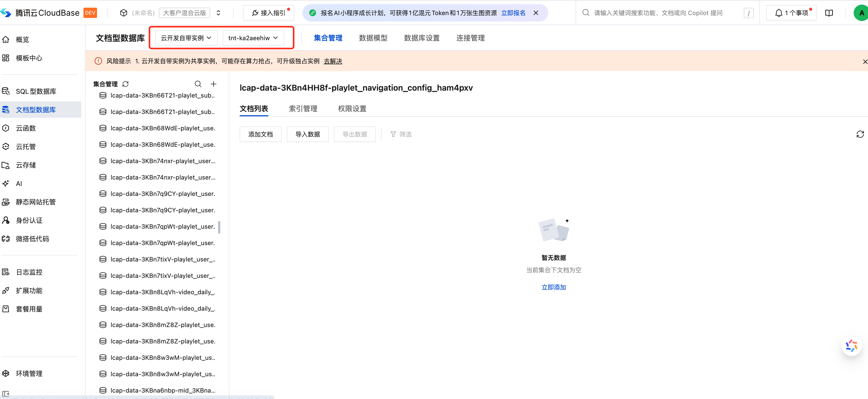Click the search icon in collection list
This screenshot has height=399, width=868.
click(198, 84)
